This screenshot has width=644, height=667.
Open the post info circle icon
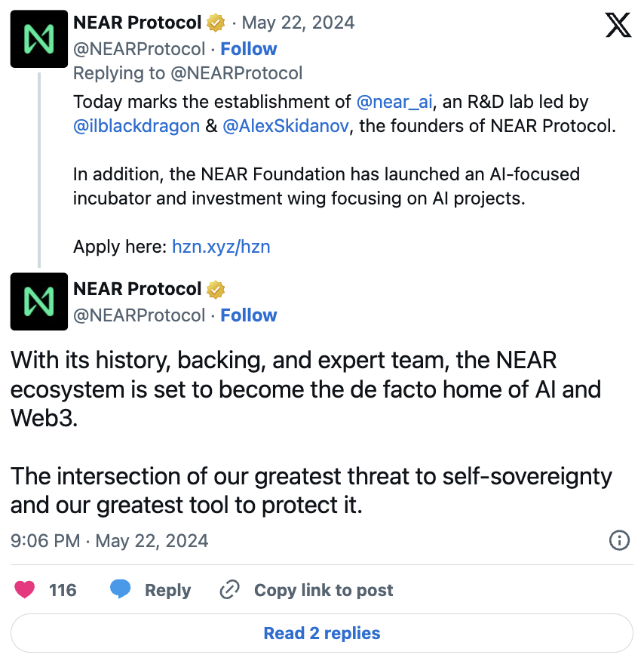click(619, 540)
